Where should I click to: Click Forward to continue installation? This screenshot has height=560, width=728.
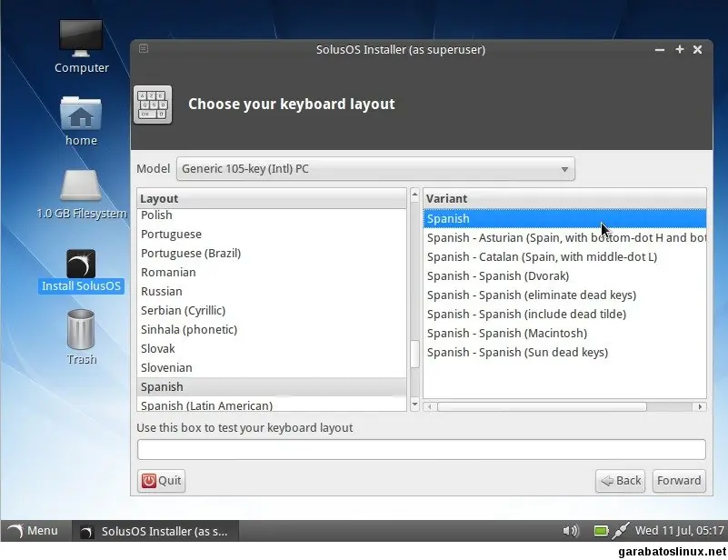click(x=679, y=480)
